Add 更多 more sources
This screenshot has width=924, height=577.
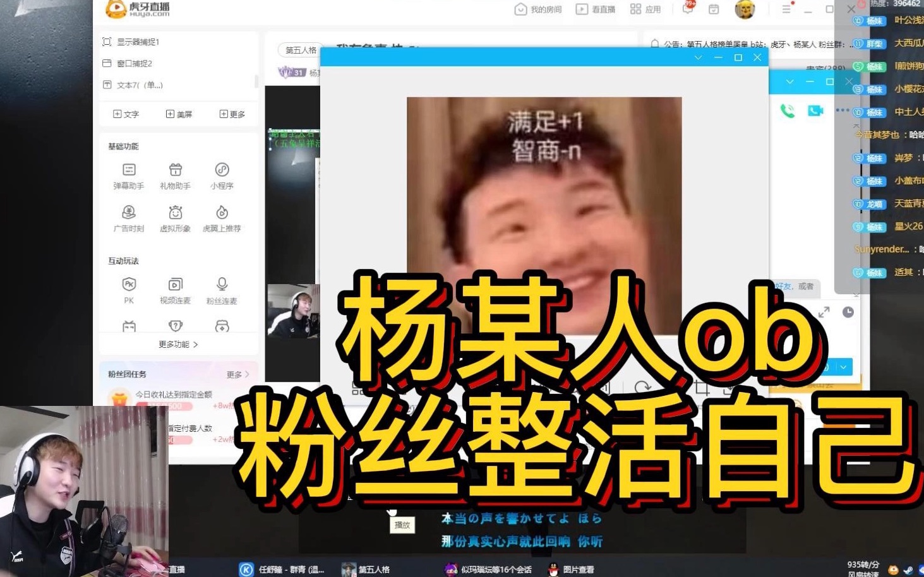tap(232, 114)
